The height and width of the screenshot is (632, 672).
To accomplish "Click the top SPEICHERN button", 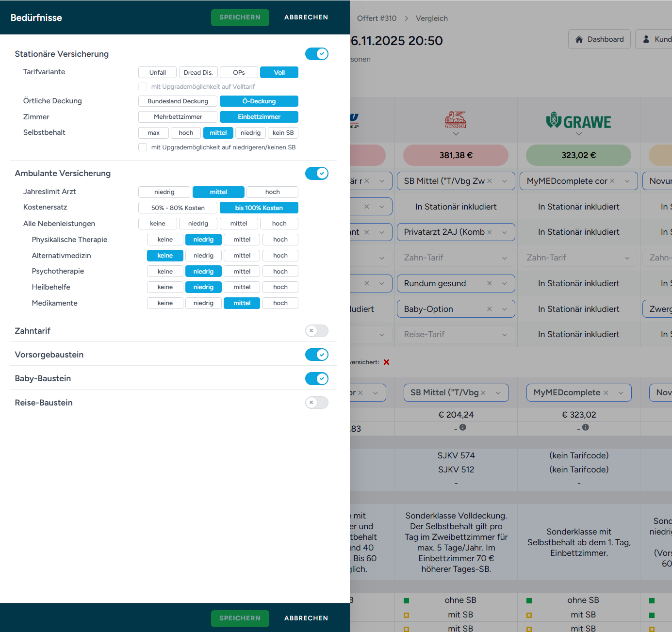I will point(240,17).
